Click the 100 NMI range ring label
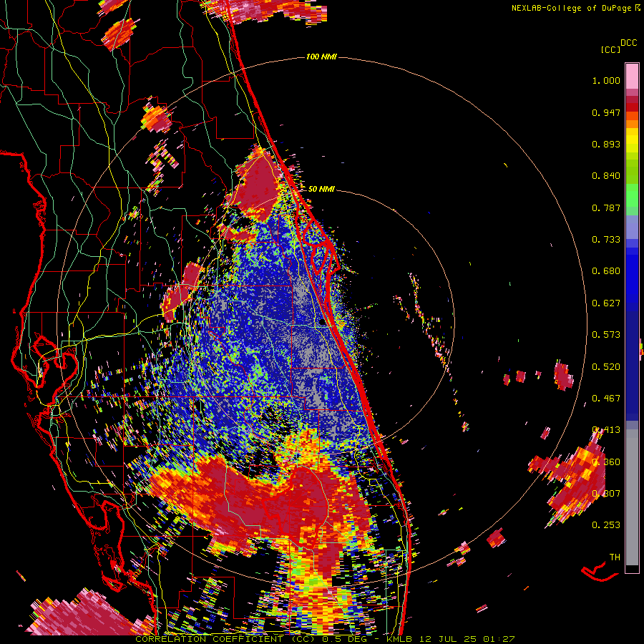Screen dimensions: 644x644 [321, 57]
